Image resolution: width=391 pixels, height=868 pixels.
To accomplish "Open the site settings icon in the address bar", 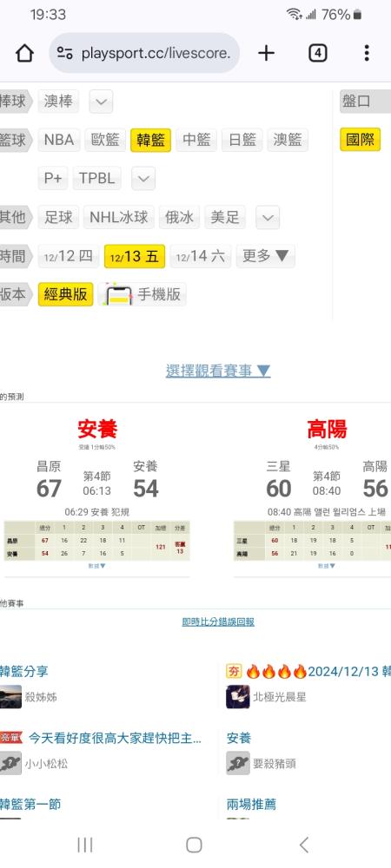I will pyautogui.click(x=65, y=53).
